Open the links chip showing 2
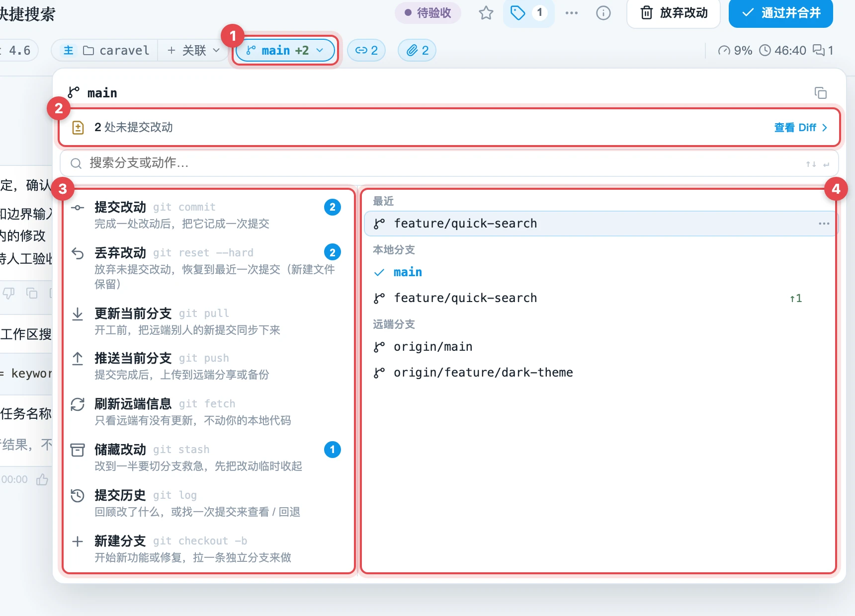 click(366, 50)
